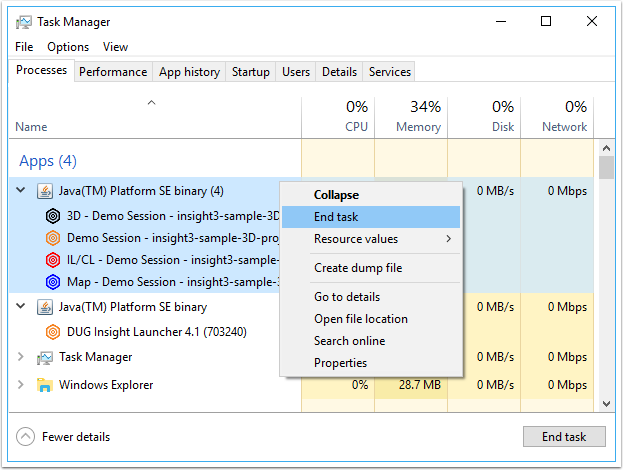Choose Go to details in the context menu

click(x=371, y=297)
